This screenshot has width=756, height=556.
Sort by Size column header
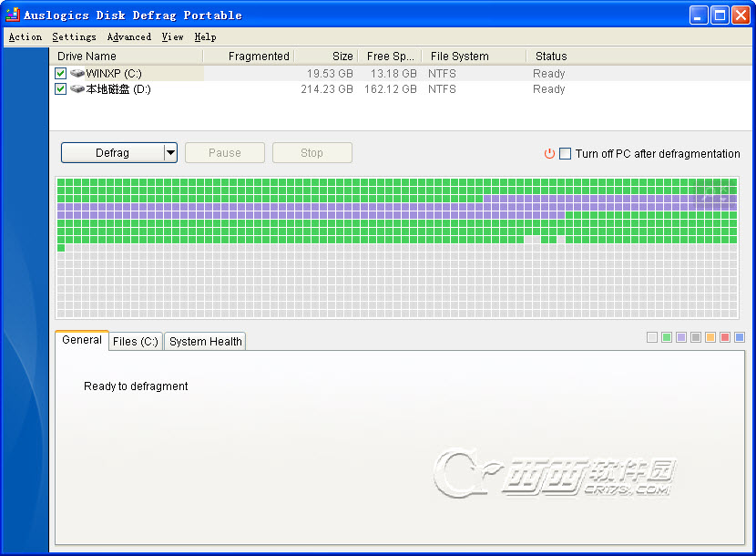(326, 56)
